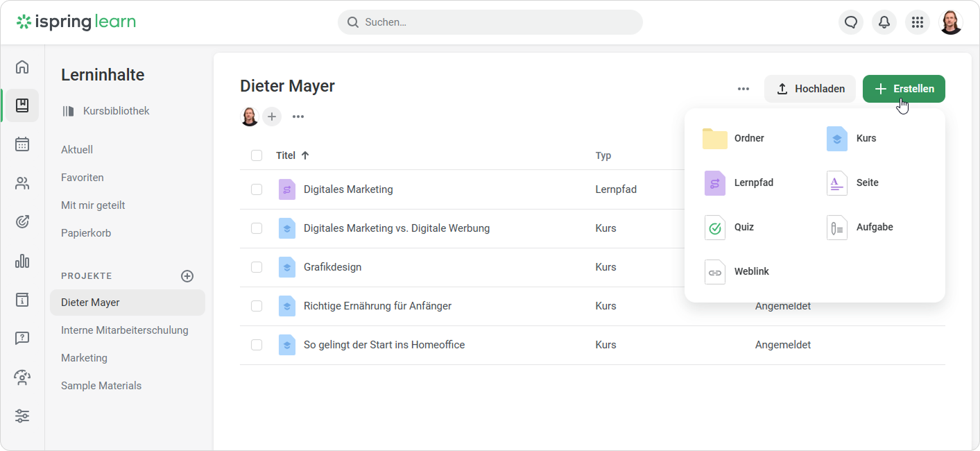This screenshot has width=980, height=451.
Task: Choose Lernpfad from the create menu
Action: pos(753,182)
